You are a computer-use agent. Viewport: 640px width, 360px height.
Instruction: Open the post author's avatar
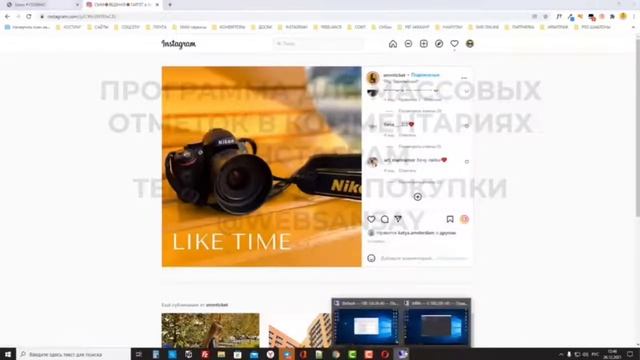(x=373, y=78)
